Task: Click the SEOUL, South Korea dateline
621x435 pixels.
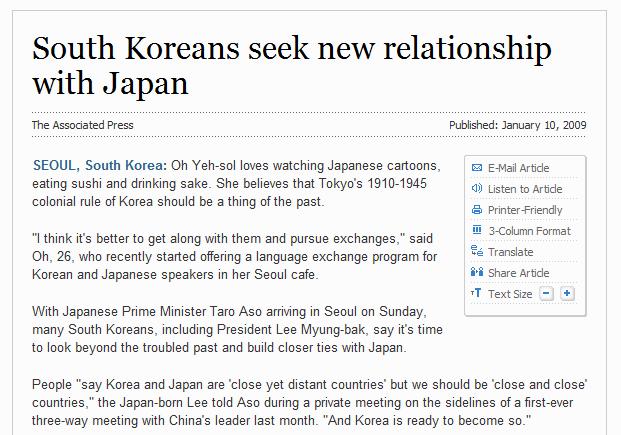Action: [x=100, y=165]
